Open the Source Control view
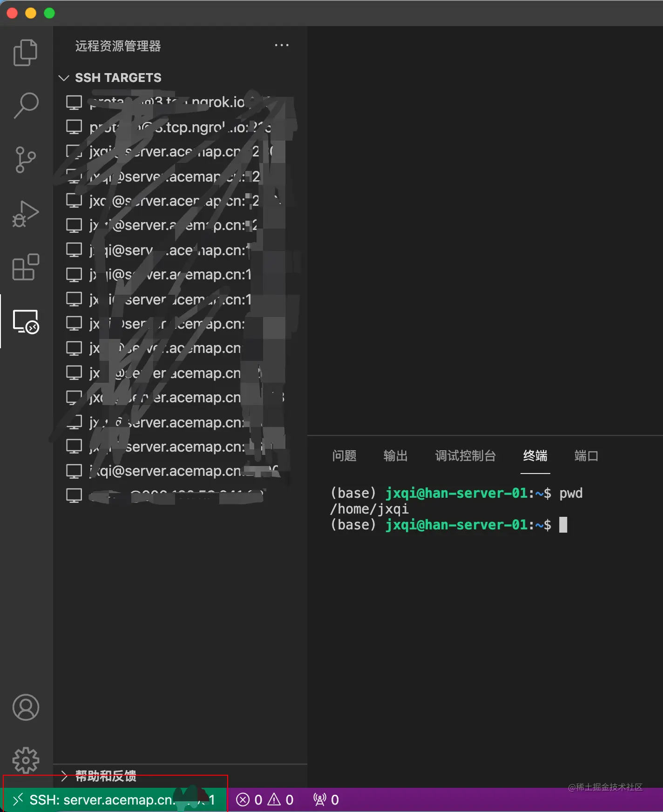This screenshot has height=812, width=663. 26,160
